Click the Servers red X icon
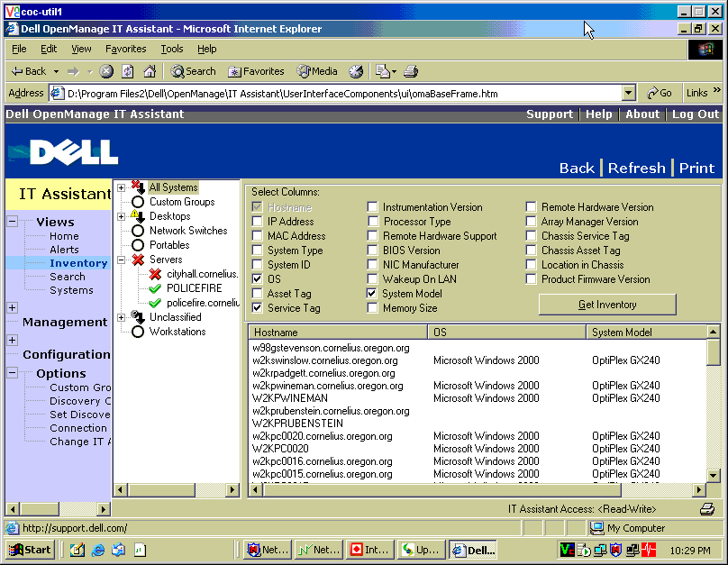This screenshot has height=565, width=728. (138, 260)
